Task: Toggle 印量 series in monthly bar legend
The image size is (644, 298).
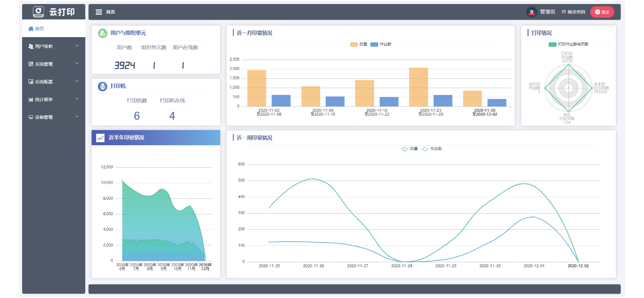Action: click(359, 44)
